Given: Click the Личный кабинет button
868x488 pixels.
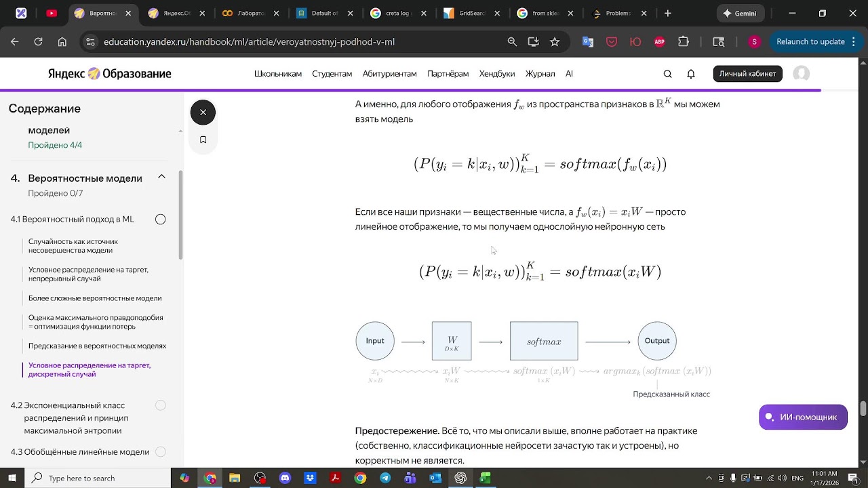Looking at the screenshot, I should point(748,74).
